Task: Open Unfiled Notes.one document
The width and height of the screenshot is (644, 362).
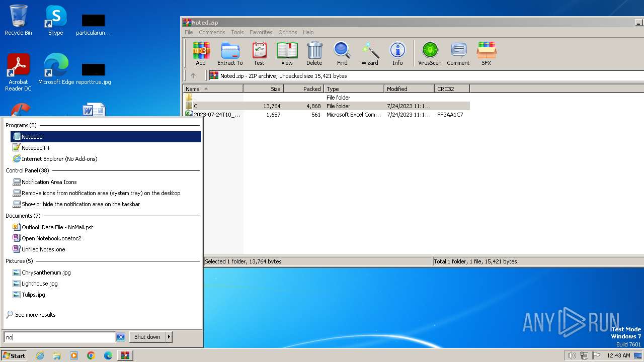Action: click(106, 249)
